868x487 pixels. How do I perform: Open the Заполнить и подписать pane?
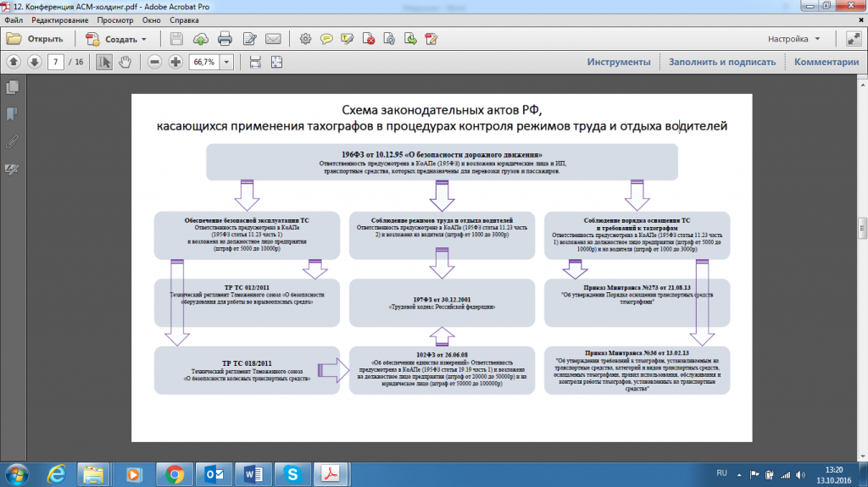point(722,62)
